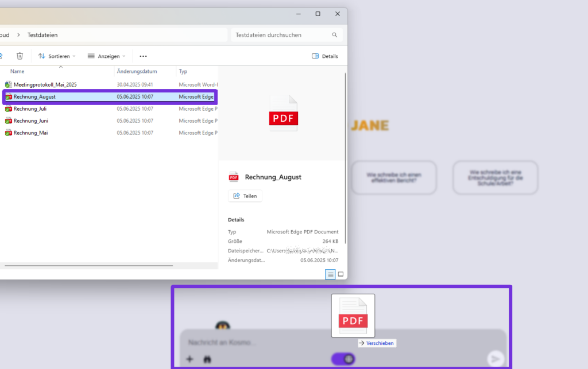Click the Name column header
This screenshot has width=588, height=369.
pyautogui.click(x=17, y=72)
